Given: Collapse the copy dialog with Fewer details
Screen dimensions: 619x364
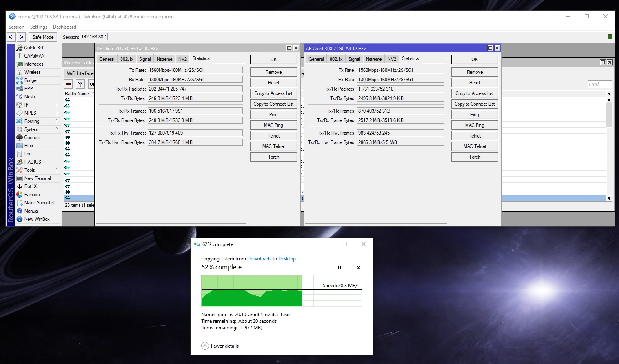Looking at the screenshot, I should pyautogui.click(x=220, y=346).
